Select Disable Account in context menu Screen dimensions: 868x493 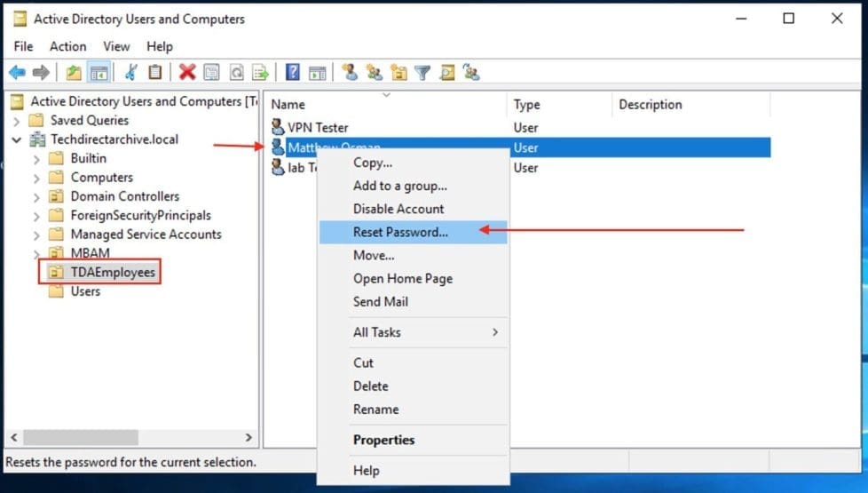pos(398,209)
